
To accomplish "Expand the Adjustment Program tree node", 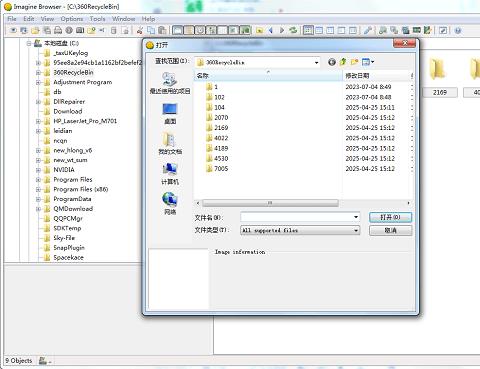I will (38, 82).
